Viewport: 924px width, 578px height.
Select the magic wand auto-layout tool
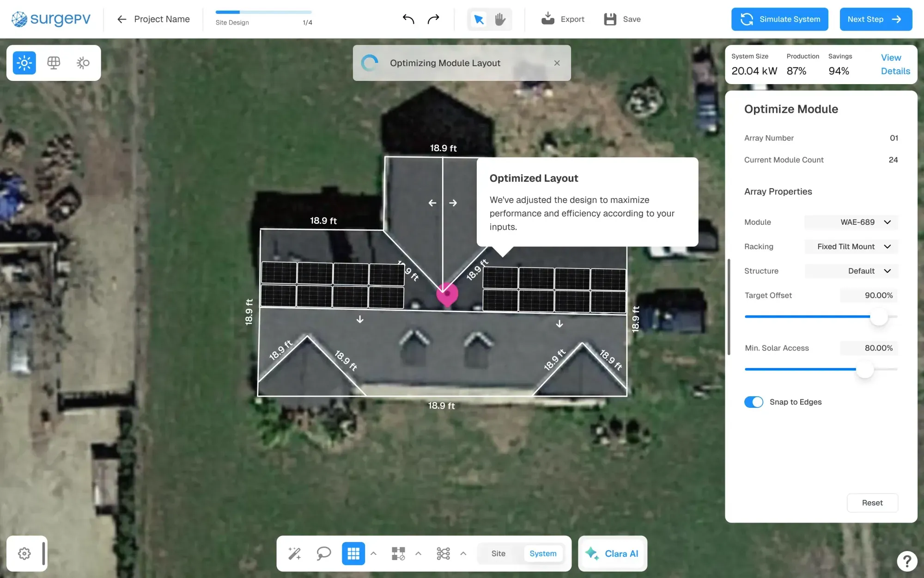coord(294,553)
